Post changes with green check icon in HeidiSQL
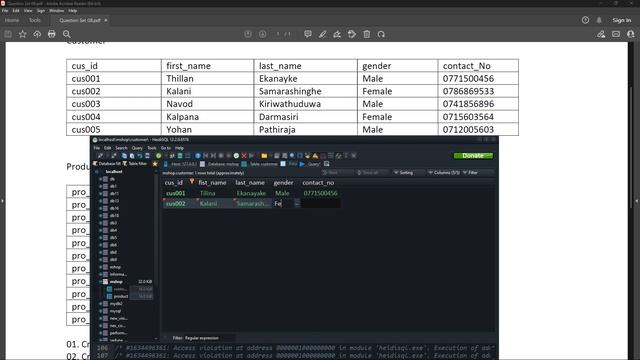Viewport: 640px width, 360px height. click(x=236, y=156)
